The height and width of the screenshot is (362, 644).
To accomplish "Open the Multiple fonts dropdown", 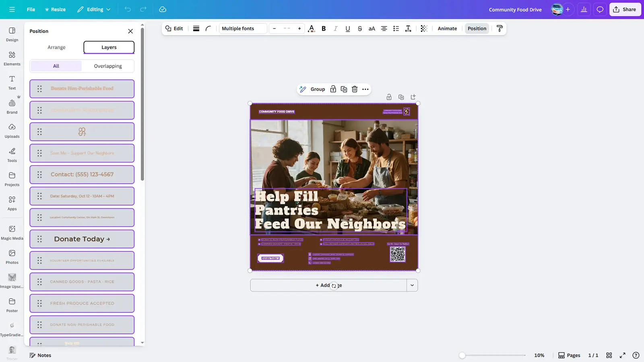I will tap(243, 29).
